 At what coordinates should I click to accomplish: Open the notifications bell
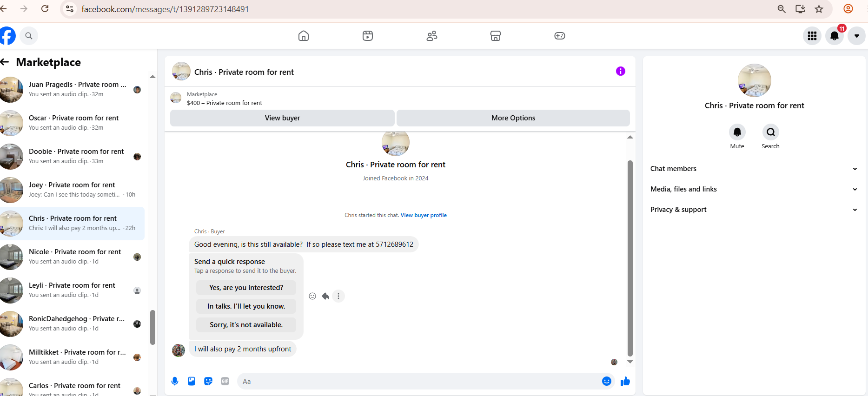coord(835,36)
